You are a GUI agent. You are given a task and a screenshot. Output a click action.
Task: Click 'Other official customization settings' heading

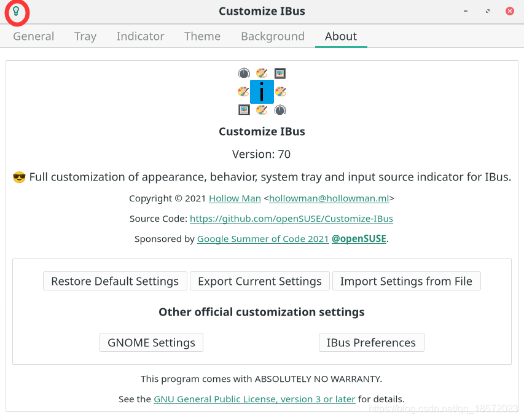click(x=262, y=312)
